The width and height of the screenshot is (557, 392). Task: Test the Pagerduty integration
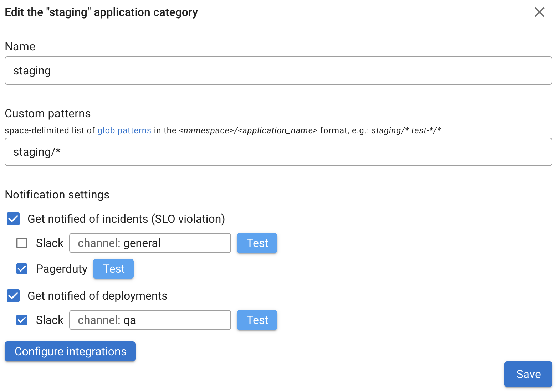click(x=113, y=269)
